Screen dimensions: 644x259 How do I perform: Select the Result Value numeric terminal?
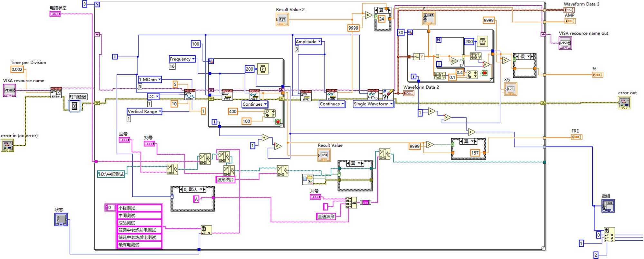pyautogui.click(x=324, y=155)
